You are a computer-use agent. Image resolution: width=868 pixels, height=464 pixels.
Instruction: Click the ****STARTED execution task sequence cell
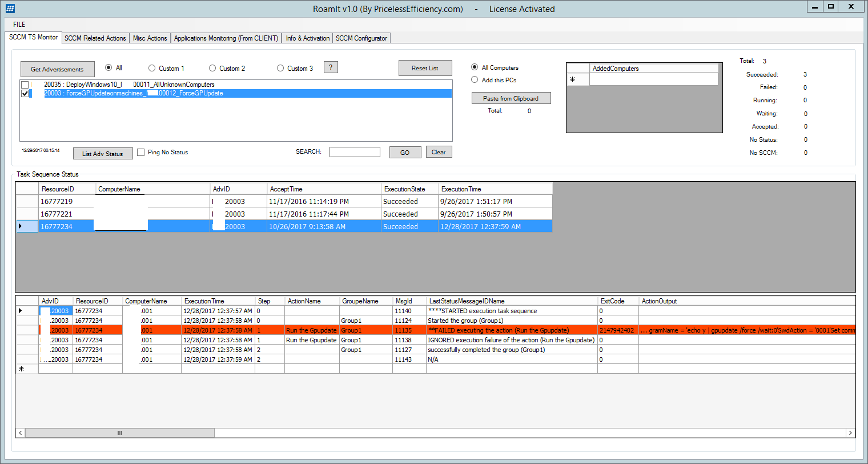(512, 311)
